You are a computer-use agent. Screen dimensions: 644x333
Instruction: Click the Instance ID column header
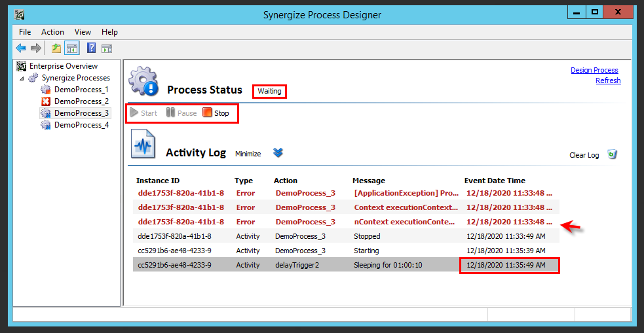(158, 181)
